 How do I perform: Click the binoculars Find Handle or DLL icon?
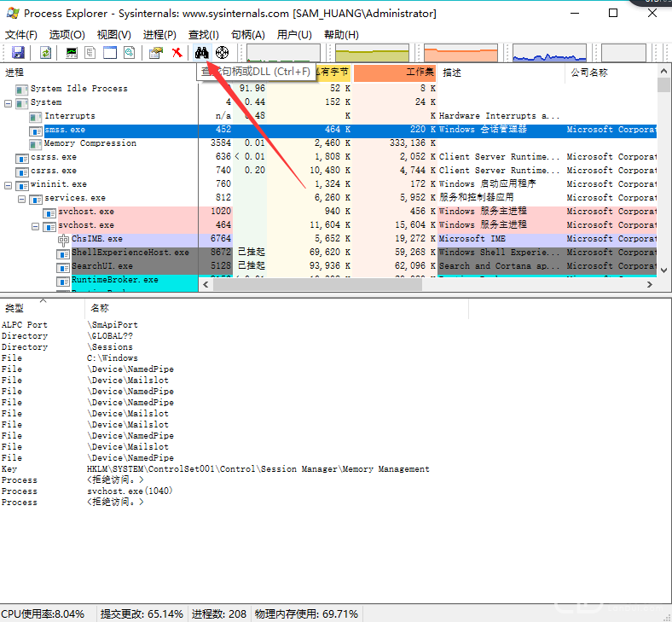(x=201, y=53)
